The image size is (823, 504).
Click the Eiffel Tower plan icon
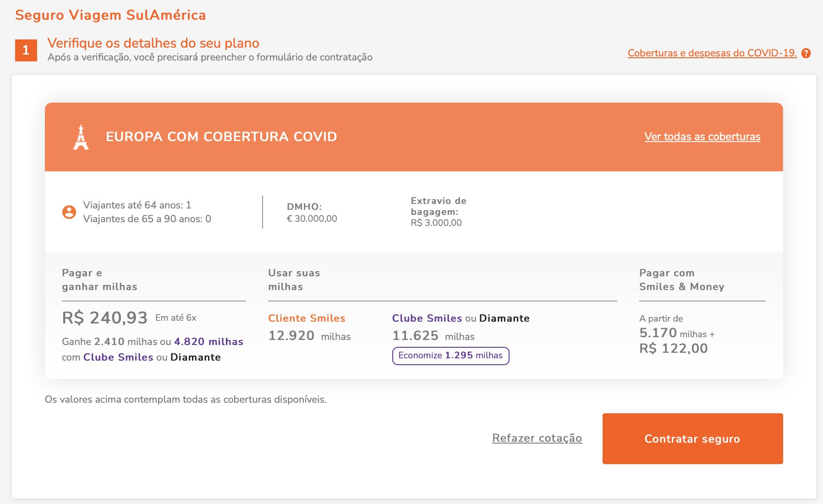(x=81, y=137)
